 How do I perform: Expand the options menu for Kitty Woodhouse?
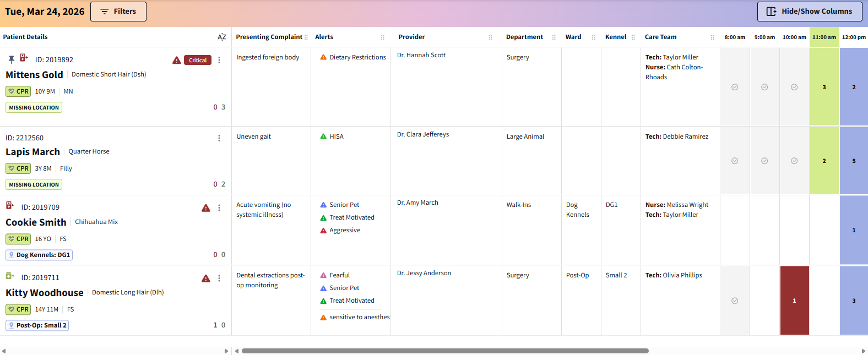point(219,278)
